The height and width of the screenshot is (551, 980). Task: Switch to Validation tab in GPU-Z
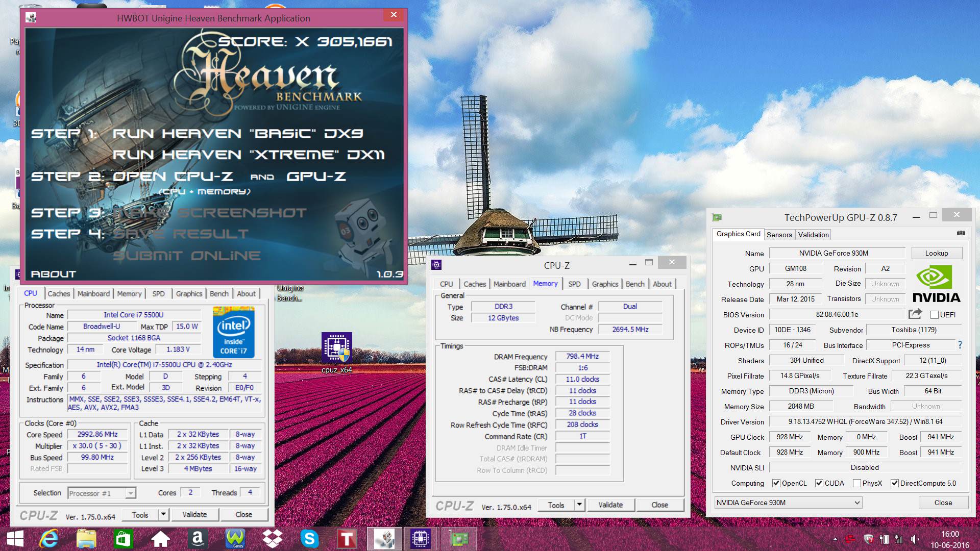tap(813, 235)
